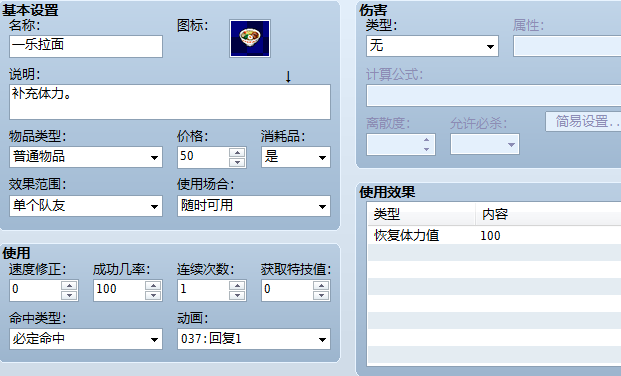The height and width of the screenshot is (376, 621).
Task: Open the 动画 dropdown showing 037:回复1
Action: (x=254, y=339)
